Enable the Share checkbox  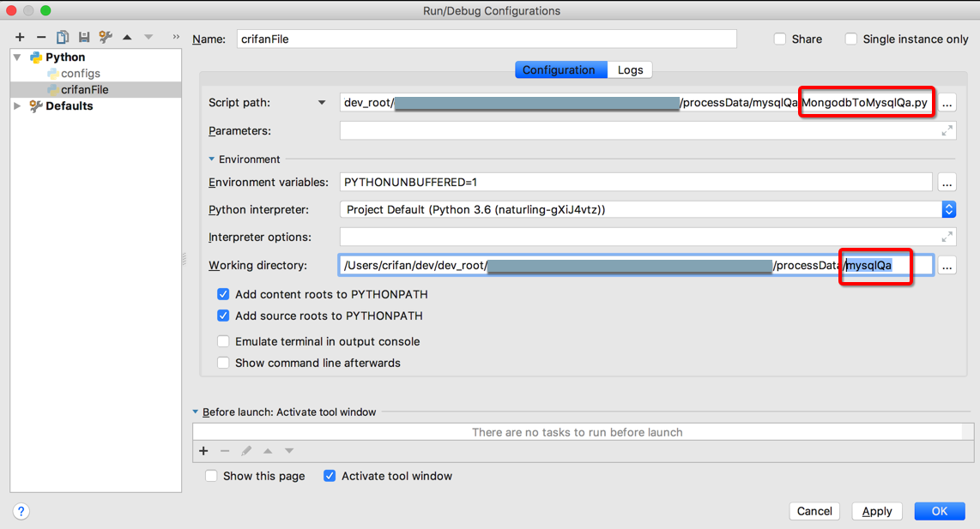780,39
